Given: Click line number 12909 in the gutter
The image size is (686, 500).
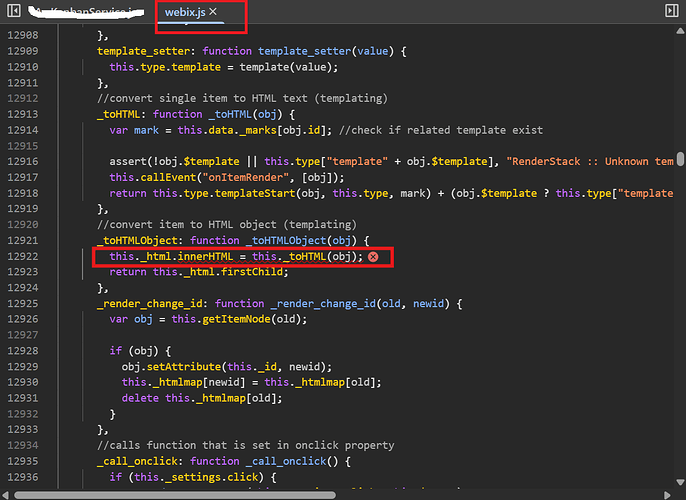Looking at the screenshot, I should 23,51.
